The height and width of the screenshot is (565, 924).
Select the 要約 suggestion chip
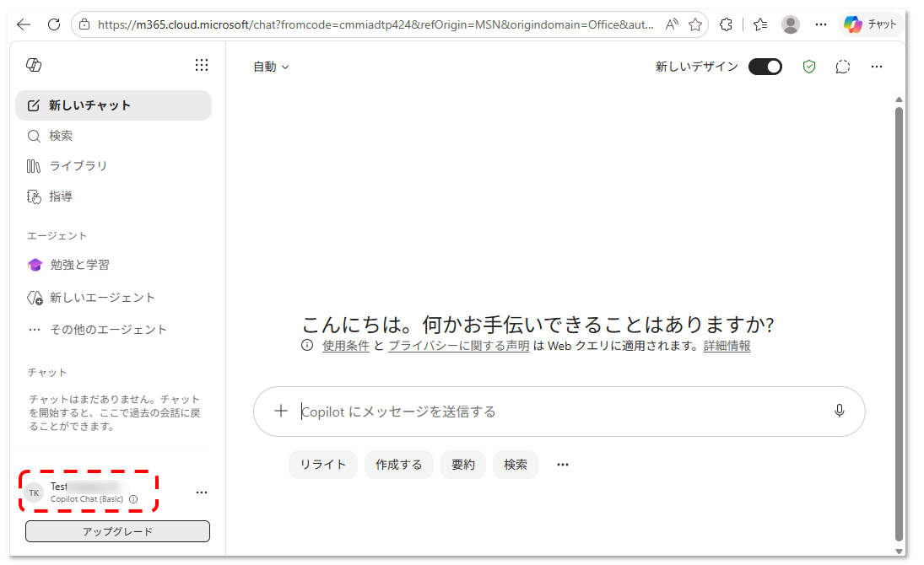coord(463,465)
